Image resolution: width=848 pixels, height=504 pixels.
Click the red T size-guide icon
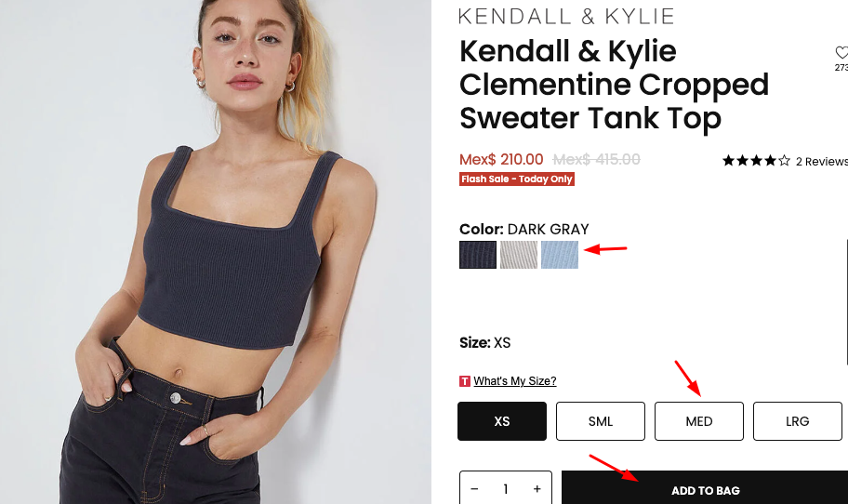[x=465, y=381]
